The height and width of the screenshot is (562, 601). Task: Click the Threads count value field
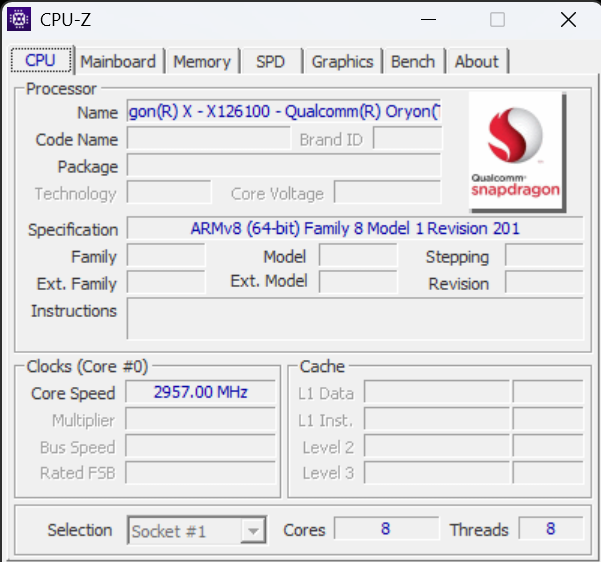point(551,529)
